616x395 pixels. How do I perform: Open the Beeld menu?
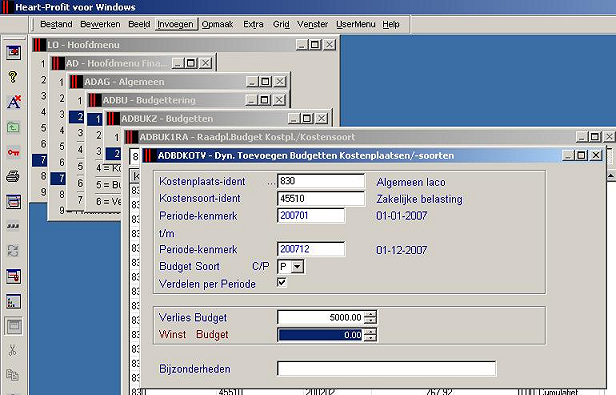point(139,24)
